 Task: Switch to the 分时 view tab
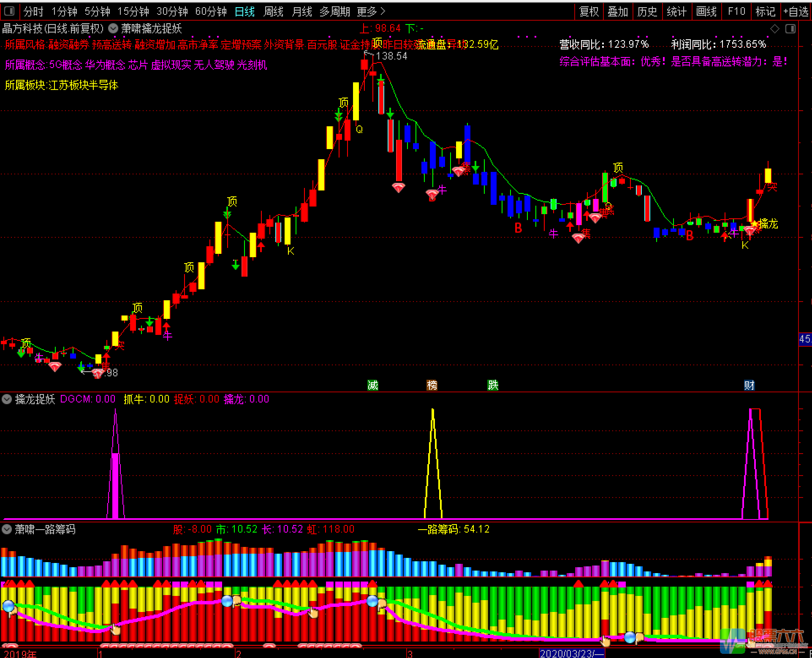(33, 11)
